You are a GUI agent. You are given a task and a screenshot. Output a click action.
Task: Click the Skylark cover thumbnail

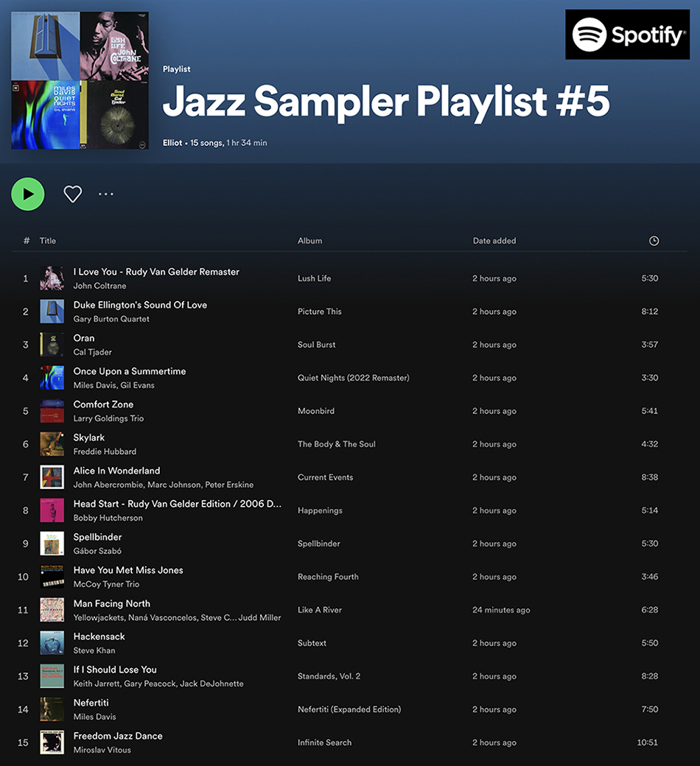click(52, 444)
